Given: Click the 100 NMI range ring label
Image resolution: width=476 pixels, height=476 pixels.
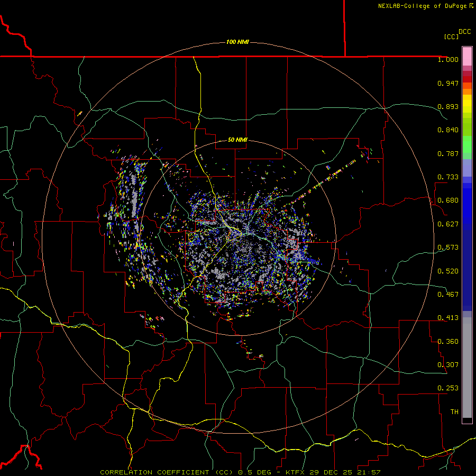Looking at the screenshot, I should (x=237, y=42).
